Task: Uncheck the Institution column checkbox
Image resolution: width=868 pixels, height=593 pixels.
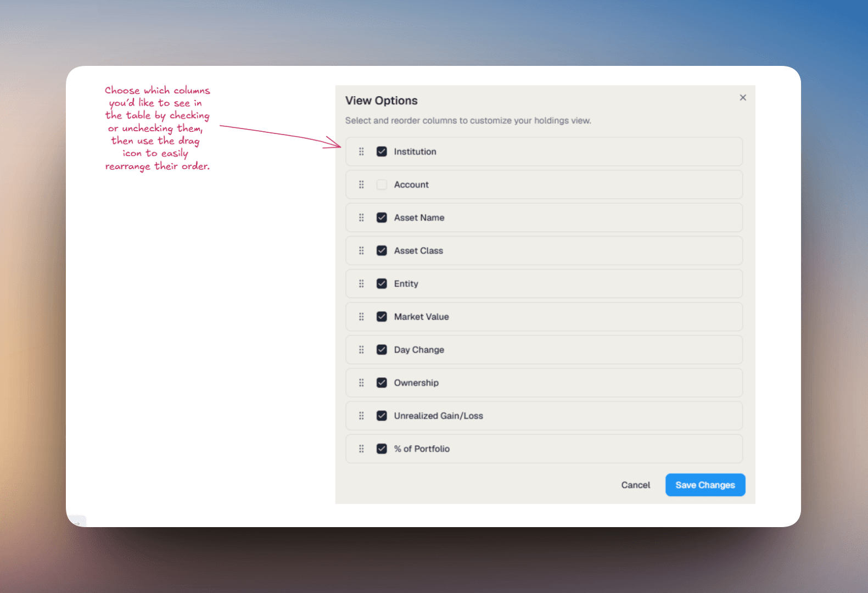Action: pos(382,152)
